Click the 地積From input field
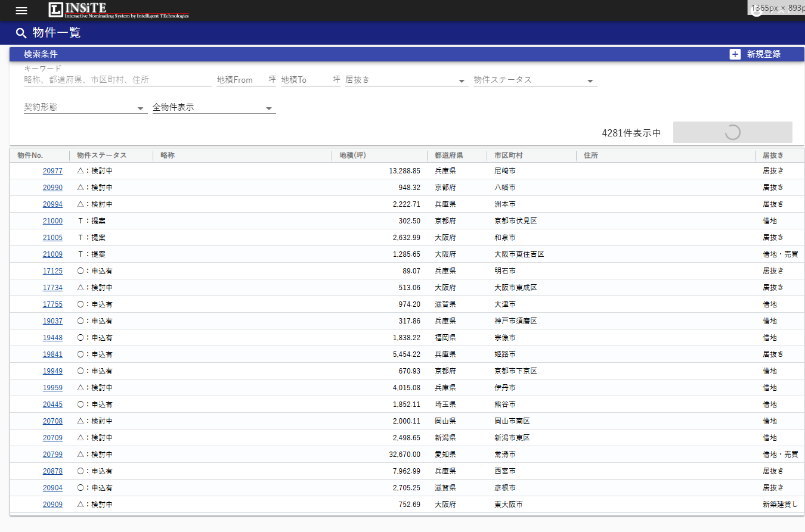 coord(241,80)
